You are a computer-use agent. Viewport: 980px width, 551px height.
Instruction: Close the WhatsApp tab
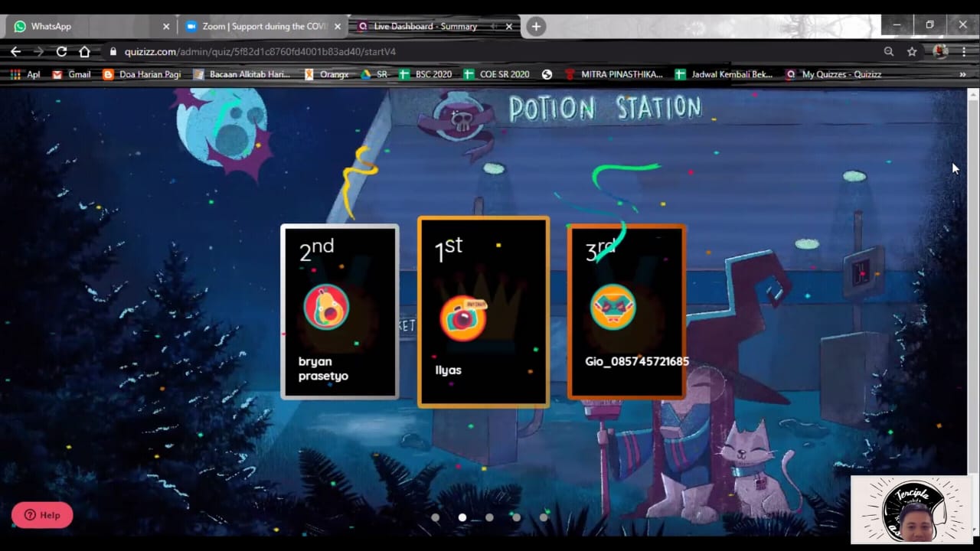[166, 26]
